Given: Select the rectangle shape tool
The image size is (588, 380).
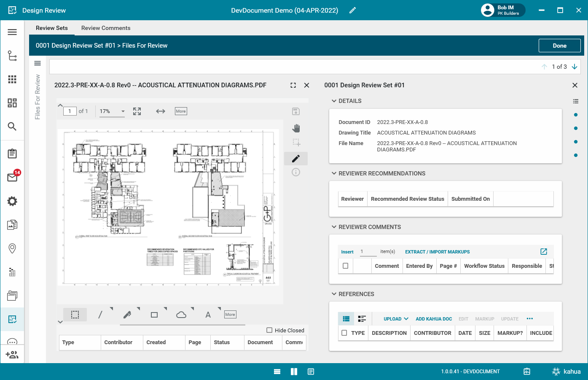Looking at the screenshot, I should pyautogui.click(x=154, y=315).
